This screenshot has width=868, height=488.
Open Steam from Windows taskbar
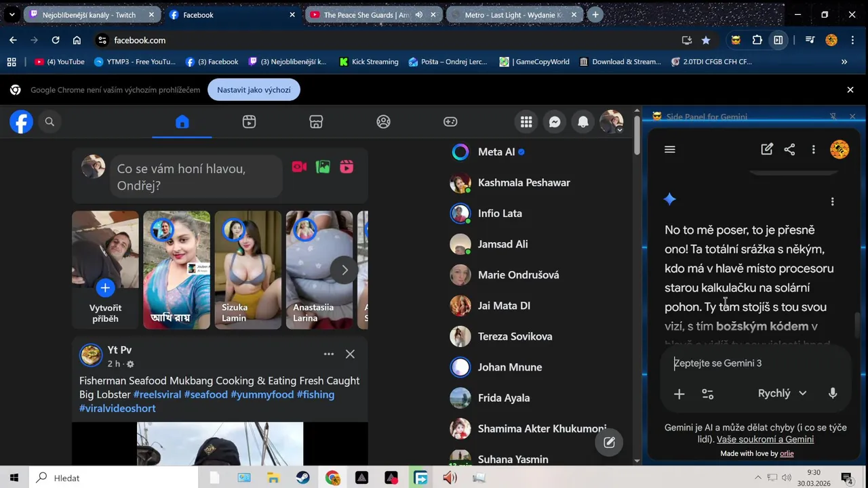(x=303, y=478)
